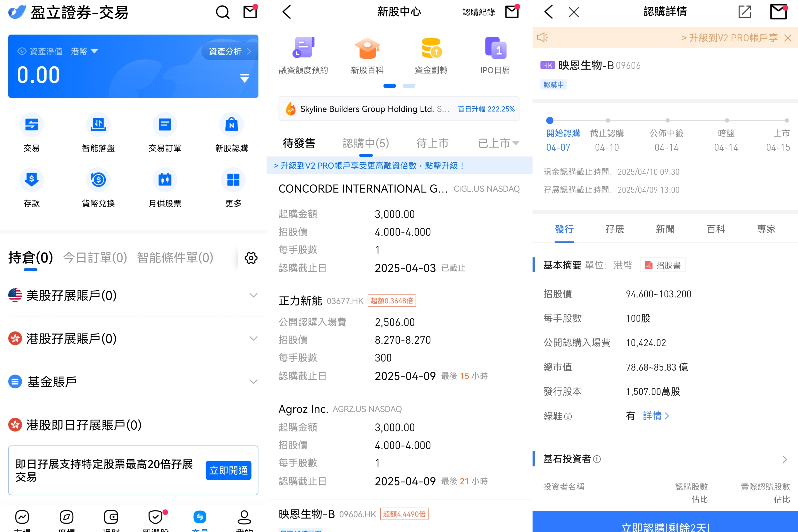This screenshot has height=532, width=798.
Task: Open messages envelope in 新股中心 header
Action: (512, 11)
